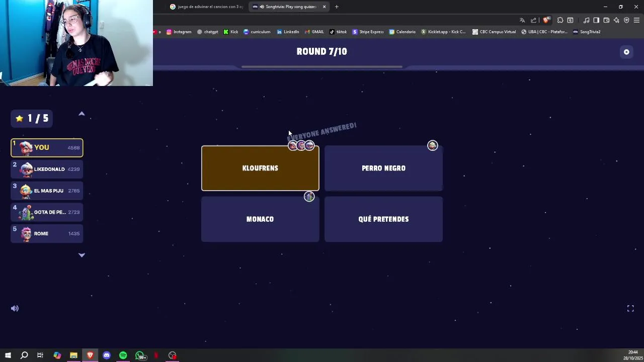This screenshot has width=644, height=362.
Task: Toggle the browser sidebar panel
Action: coord(596,20)
